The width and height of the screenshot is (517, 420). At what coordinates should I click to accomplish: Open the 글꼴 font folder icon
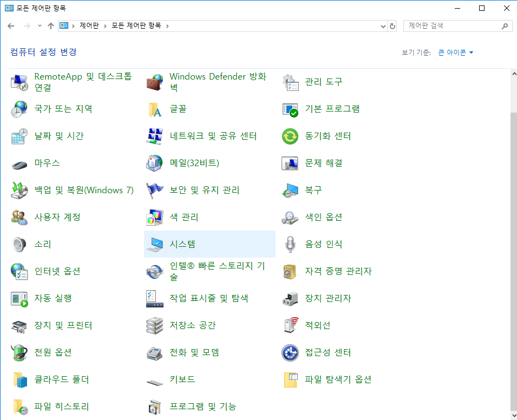pyautogui.click(x=155, y=109)
